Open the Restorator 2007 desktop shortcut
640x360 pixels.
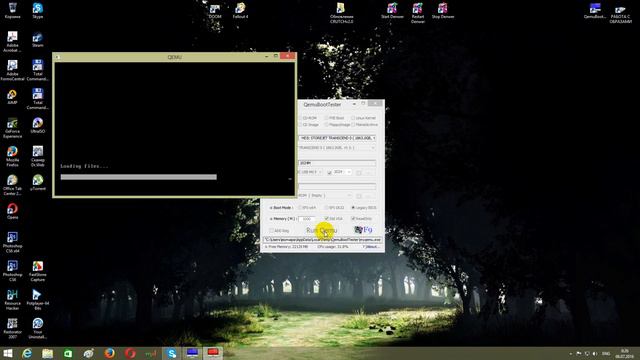pos(12,329)
